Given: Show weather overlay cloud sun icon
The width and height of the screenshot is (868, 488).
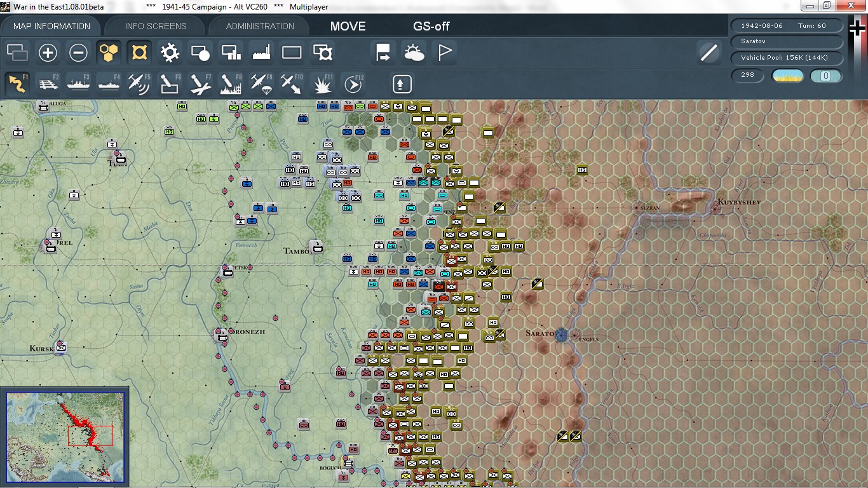Looking at the screenshot, I should pos(414,52).
